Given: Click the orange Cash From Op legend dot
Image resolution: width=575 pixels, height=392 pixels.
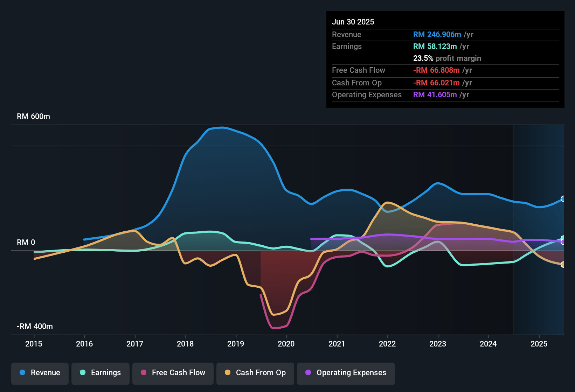Looking at the screenshot, I should coord(228,373).
